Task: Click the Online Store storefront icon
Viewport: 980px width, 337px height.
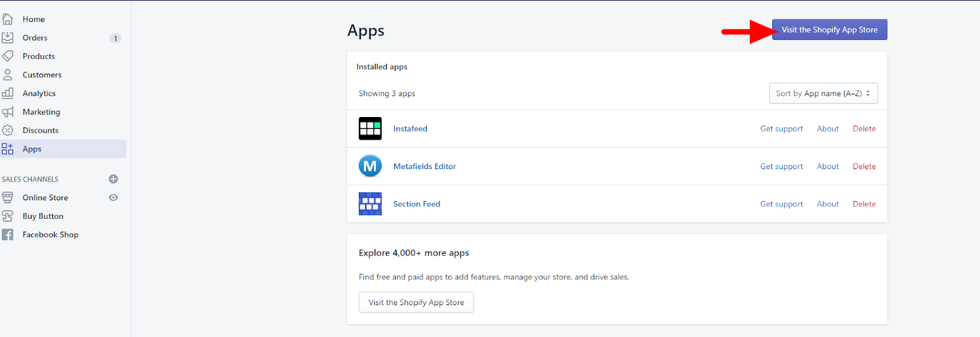Action: (x=7, y=197)
